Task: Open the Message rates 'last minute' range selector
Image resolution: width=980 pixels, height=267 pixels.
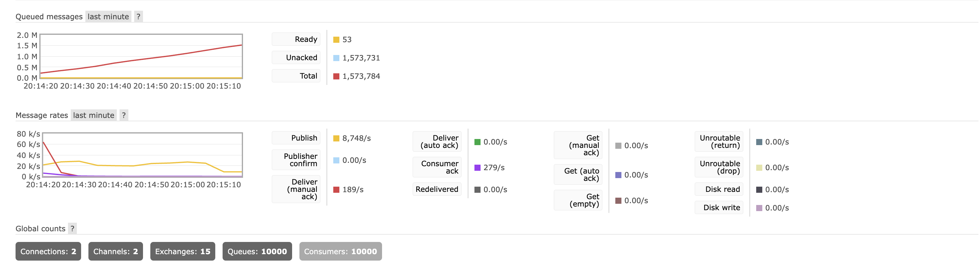Action: click(94, 115)
